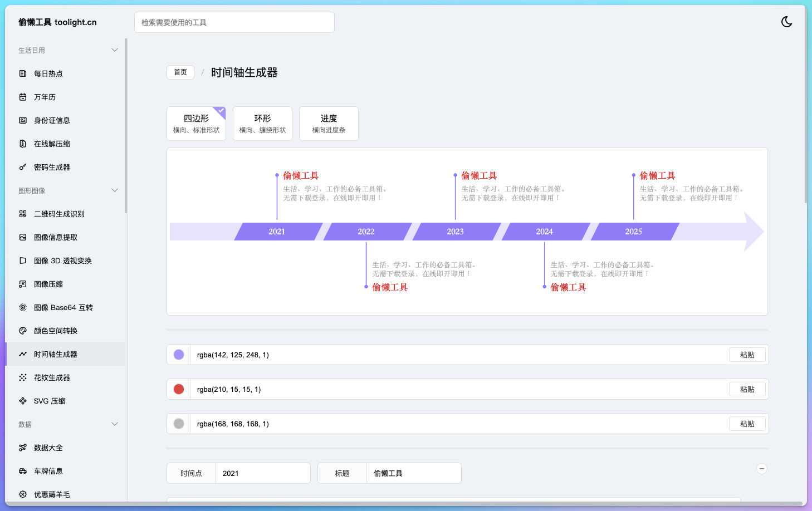
Task: Click the purple rgba color swatch
Action: (178, 355)
